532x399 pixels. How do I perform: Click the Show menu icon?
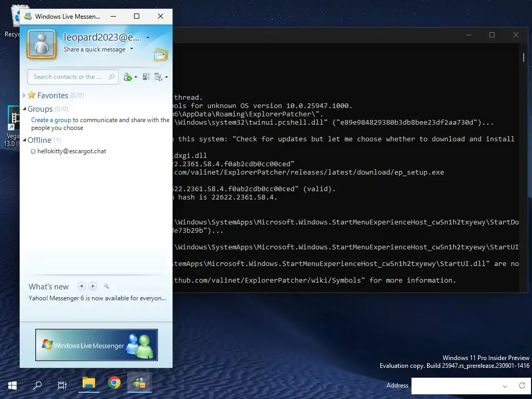pos(158,77)
